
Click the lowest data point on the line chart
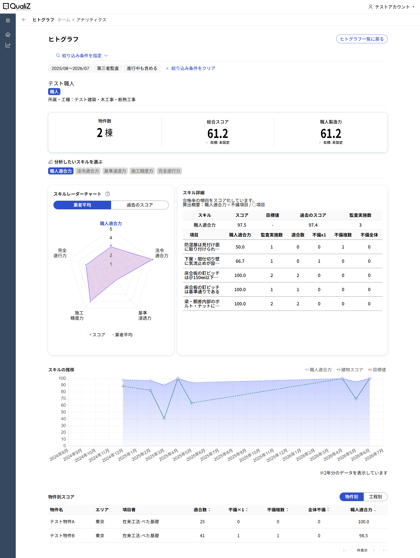pos(164,418)
